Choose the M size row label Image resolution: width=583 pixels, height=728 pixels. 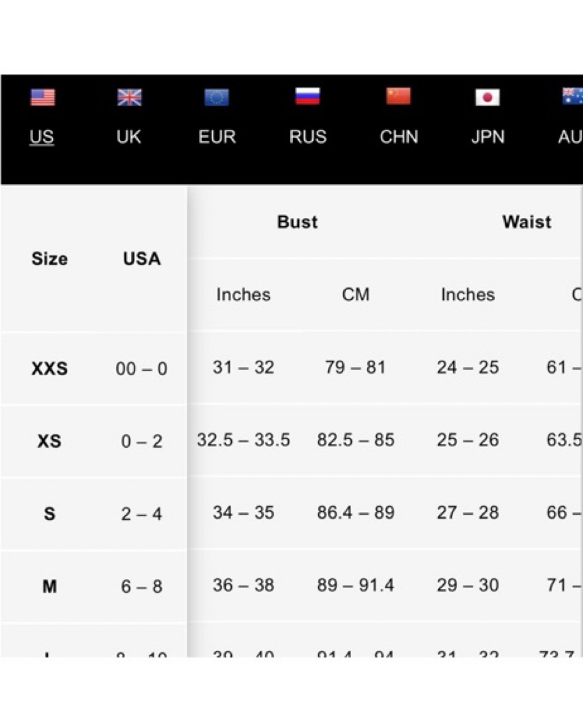tap(50, 586)
